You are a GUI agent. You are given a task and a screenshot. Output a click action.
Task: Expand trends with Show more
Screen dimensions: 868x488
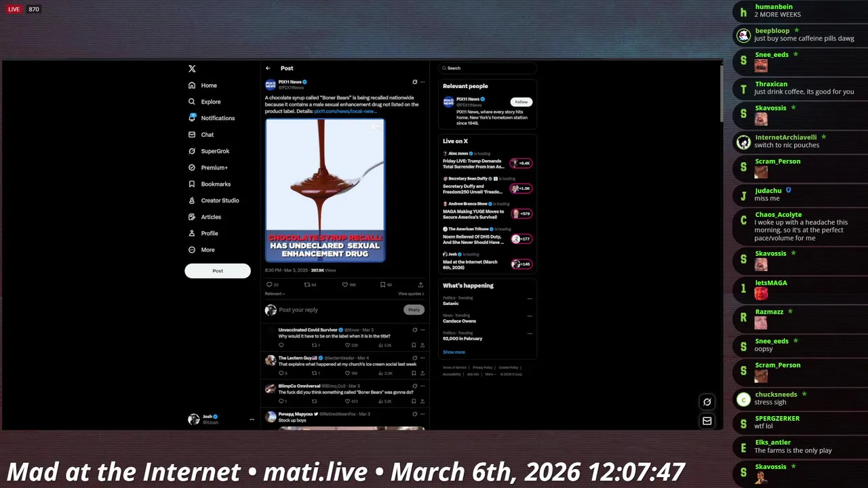pos(454,352)
